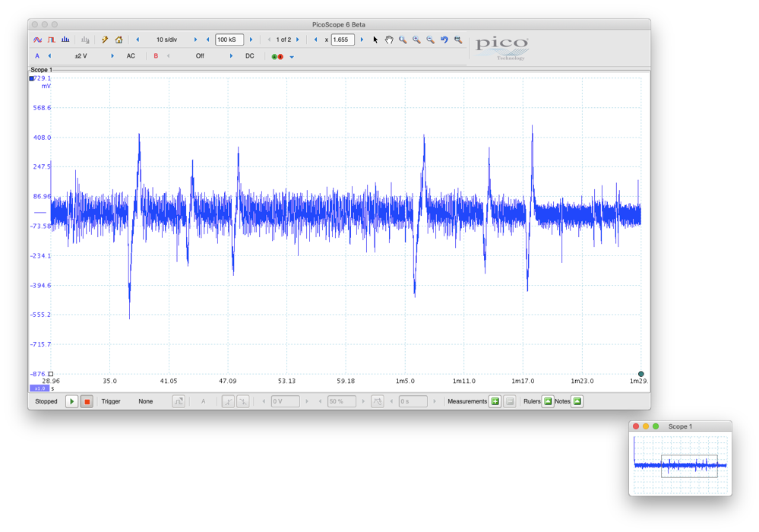Viewport: 759px width, 532px height.
Task: Open the Channel A range dropdown showing ±2 V
Action: click(80, 55)
